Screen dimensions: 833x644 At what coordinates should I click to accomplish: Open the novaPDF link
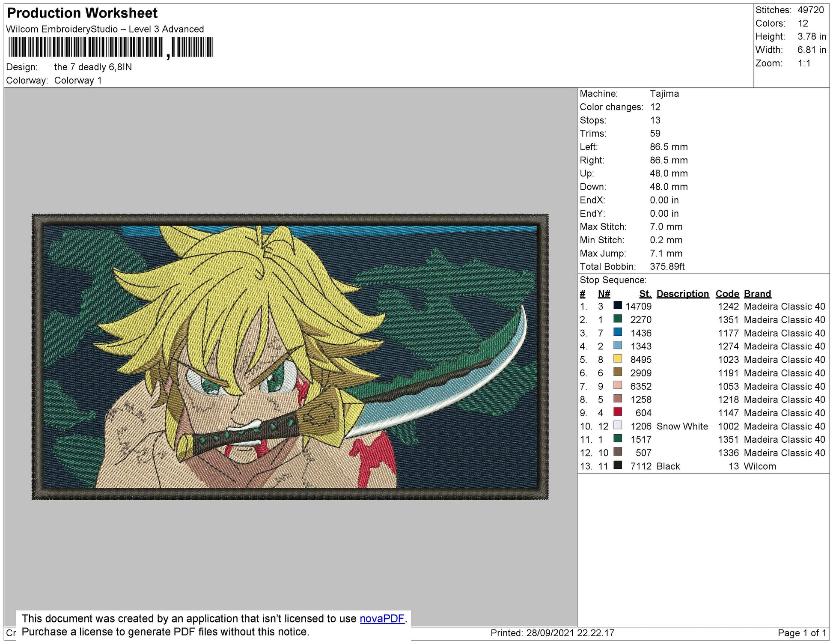(x=382, y=619)
